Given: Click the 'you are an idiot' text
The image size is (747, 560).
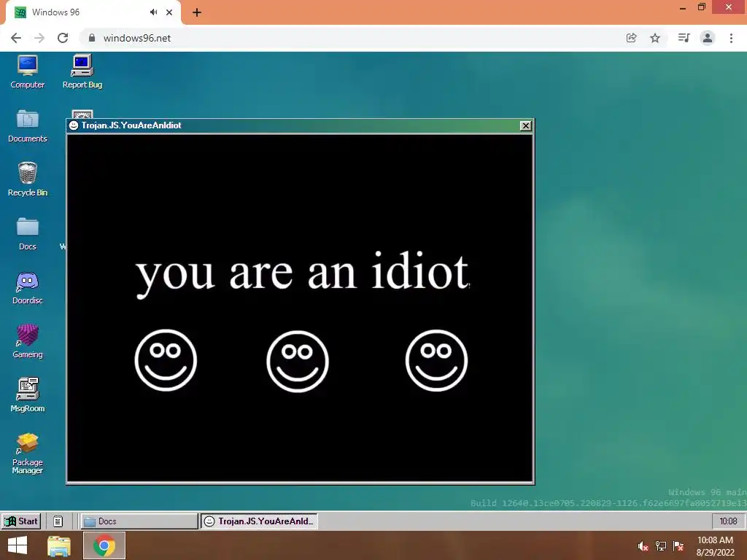Looking at the screenshot, I should 303,274.
